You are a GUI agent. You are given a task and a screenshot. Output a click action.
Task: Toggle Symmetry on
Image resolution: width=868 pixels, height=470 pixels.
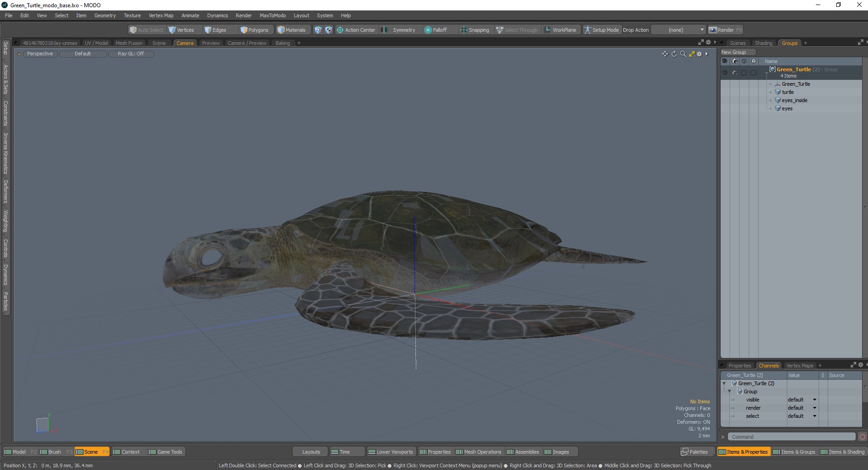pyautogui.click(x=399, y=30)
